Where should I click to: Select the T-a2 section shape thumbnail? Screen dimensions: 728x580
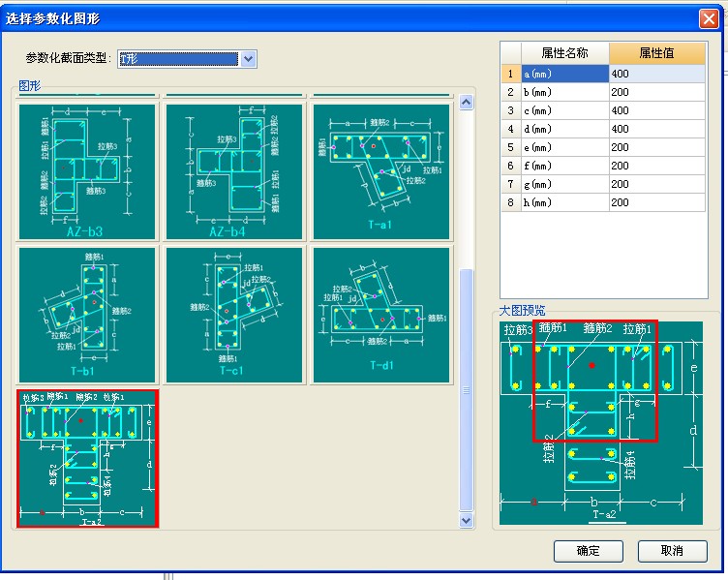pyautogui.click(x=88, y=459)
